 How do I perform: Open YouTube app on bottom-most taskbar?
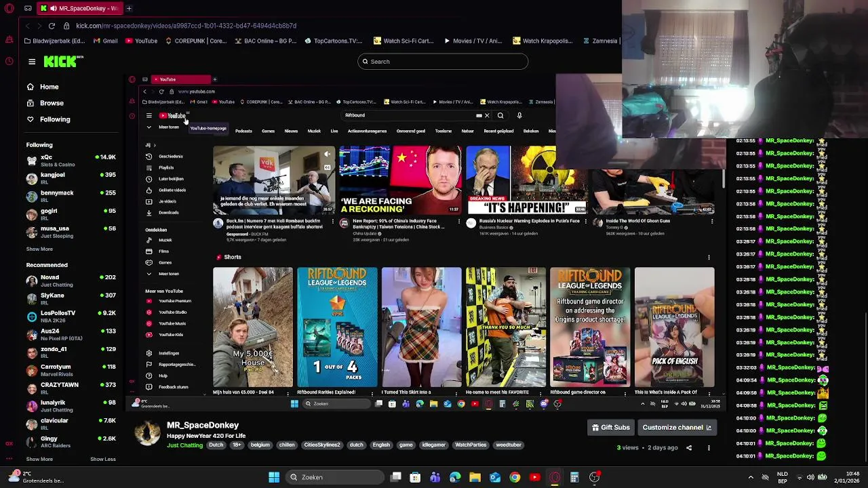(x=534, y=477)
